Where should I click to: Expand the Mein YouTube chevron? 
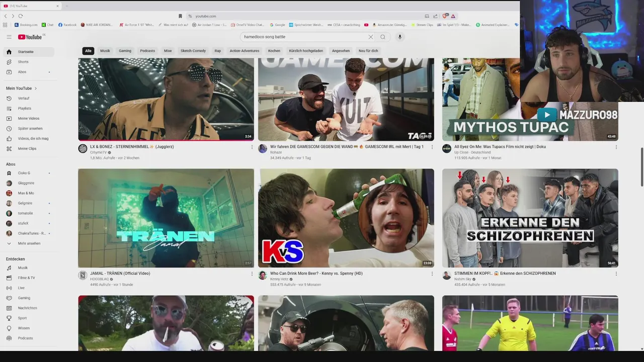pos(36,88)
